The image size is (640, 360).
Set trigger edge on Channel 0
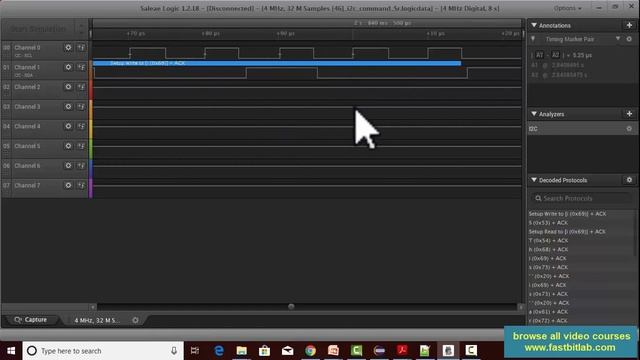click(81, 47)
